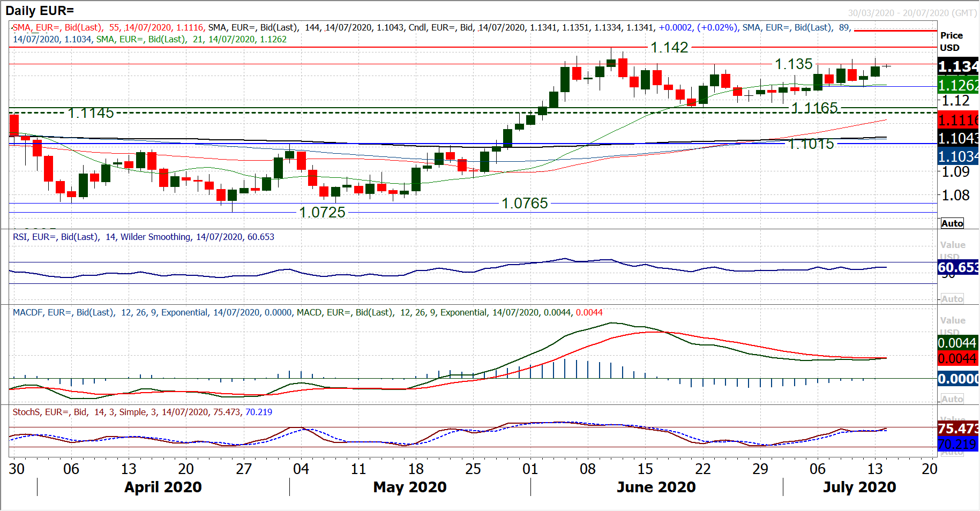Image resolution: width=980 pixels, height=511 pixels.
Task: Click the 1.1145 dashed level annotation
Action: click(x=91, y=113)
